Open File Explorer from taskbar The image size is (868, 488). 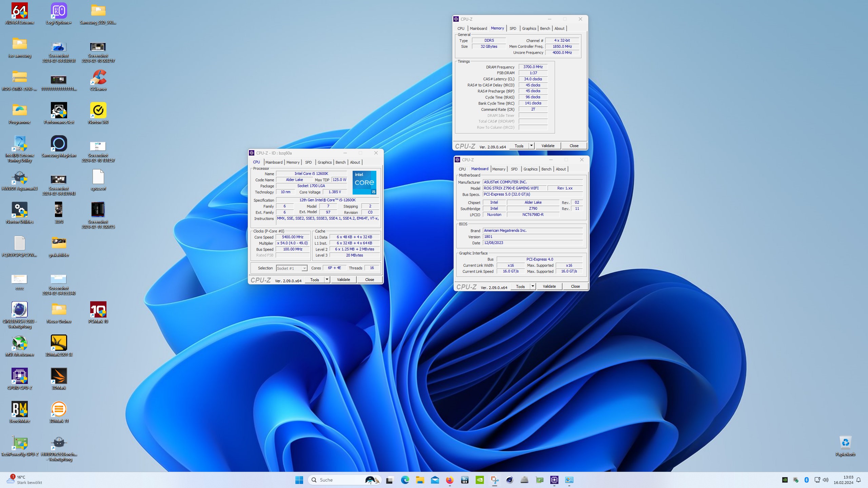pos(420,480)
